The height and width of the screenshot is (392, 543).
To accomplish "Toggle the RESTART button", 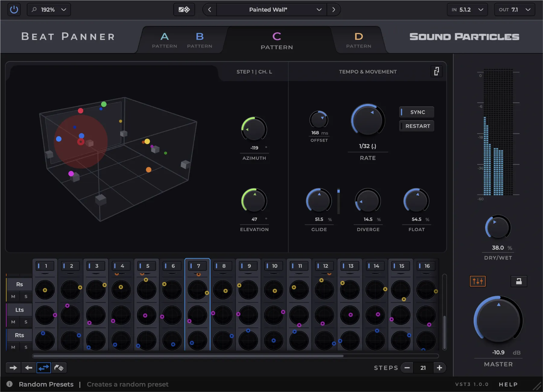I will pyautogui.click(x=417, y=126).
